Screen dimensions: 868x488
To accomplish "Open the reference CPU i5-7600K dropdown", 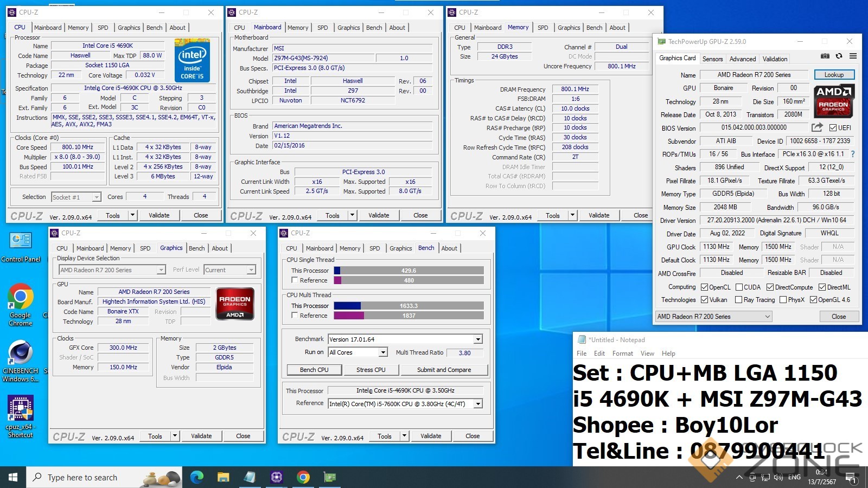I will (x=478, y=404).
